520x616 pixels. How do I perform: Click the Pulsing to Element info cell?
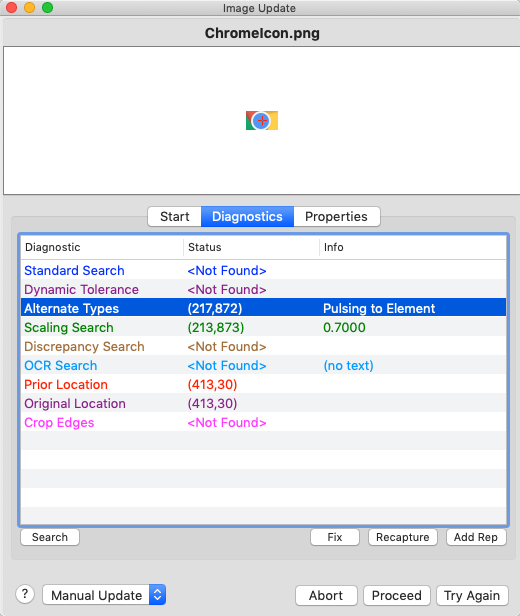click(x=379, y=308)
